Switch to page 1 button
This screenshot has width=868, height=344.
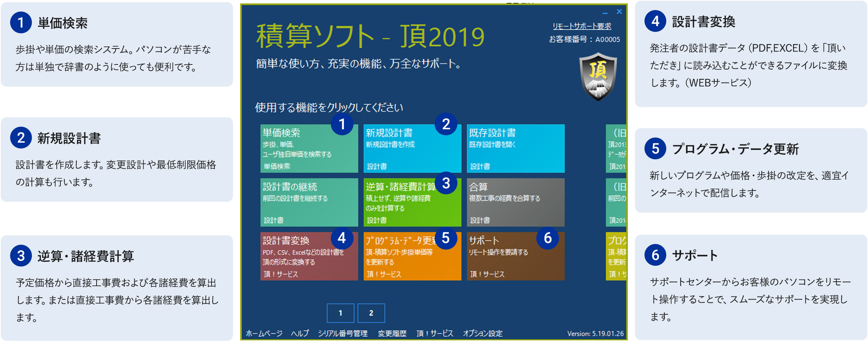pyautogui.click(x=340, y=313)
